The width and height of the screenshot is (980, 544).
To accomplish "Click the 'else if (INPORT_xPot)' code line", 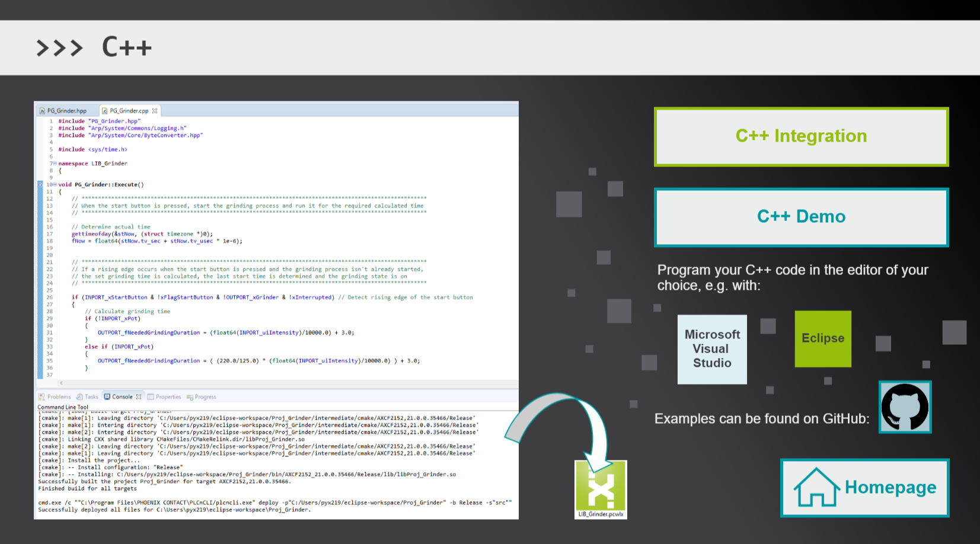I will tap(119, 347).
